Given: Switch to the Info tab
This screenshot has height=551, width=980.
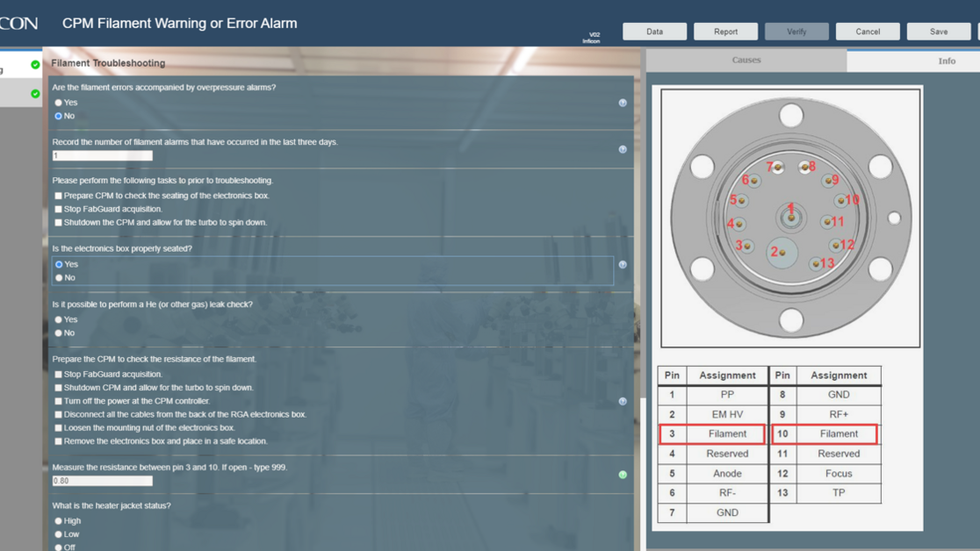Looking at the screenshot, I should pos(947,61).
